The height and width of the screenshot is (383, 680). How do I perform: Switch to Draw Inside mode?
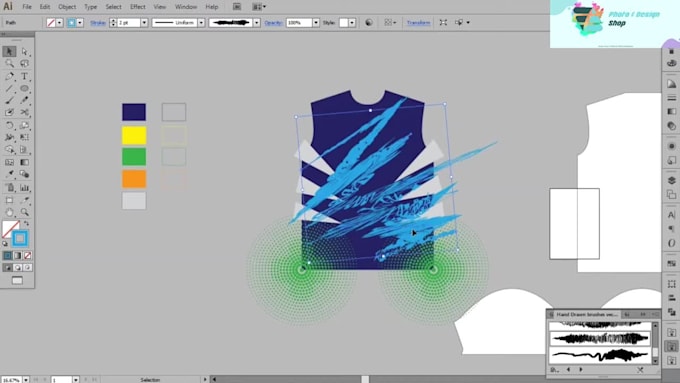pyautogui.click(x=27, y=268)
